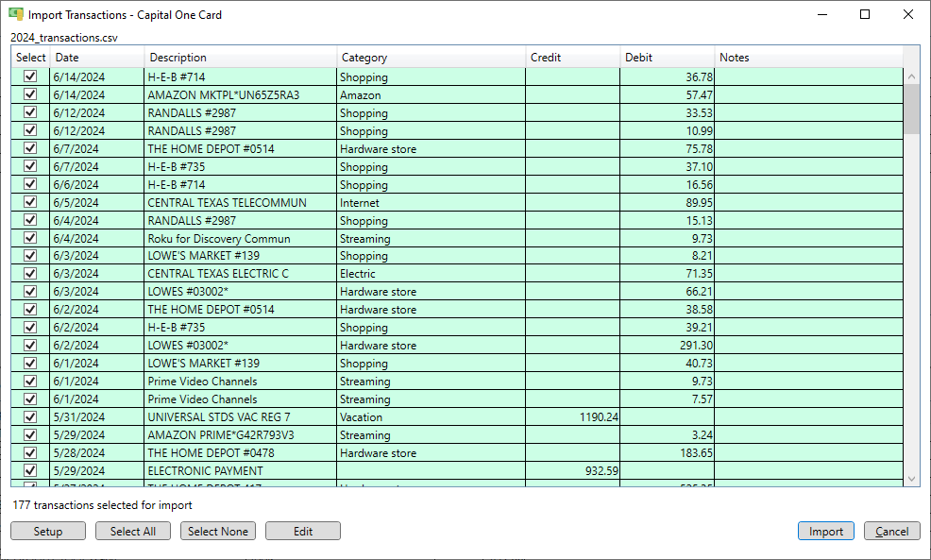Sort by the Date column header
Viewport: 931px width, 560px height.
(97, 58)
